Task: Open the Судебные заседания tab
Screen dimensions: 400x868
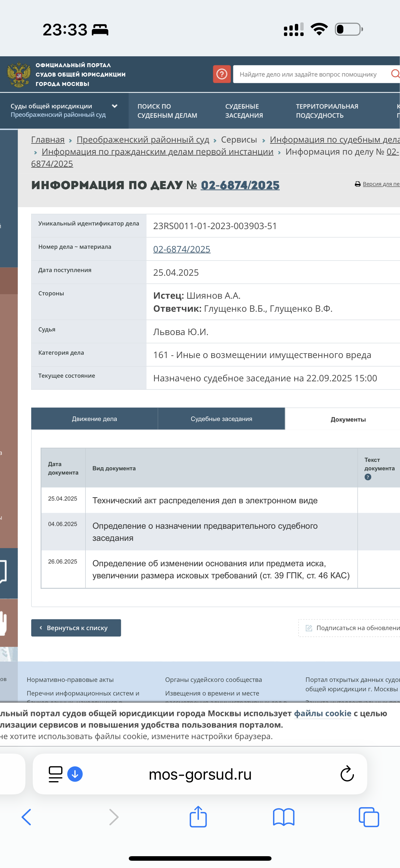Action: click(x=221, y=419)
